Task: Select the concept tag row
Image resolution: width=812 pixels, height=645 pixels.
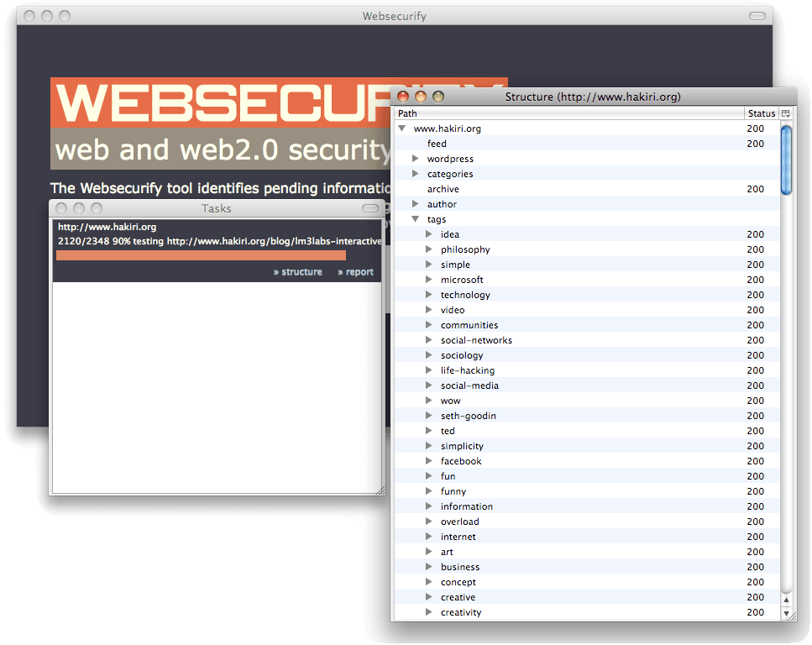Action: 587,582
